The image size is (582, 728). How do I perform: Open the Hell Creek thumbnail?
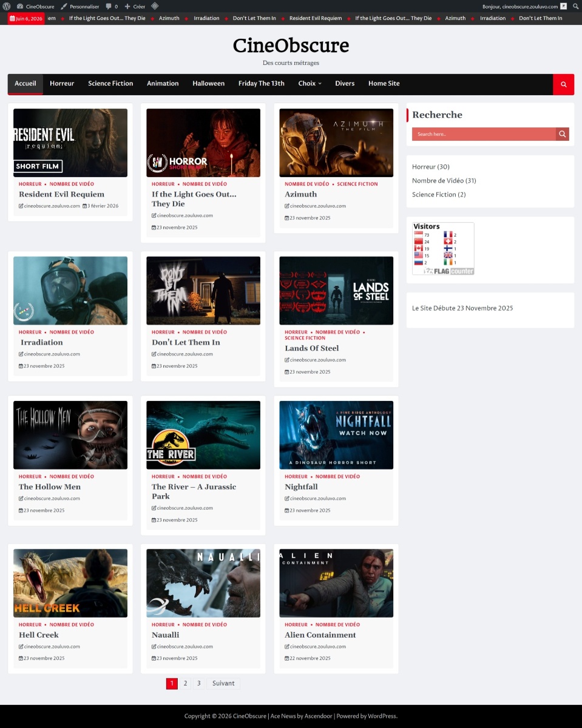pos(70,583)
